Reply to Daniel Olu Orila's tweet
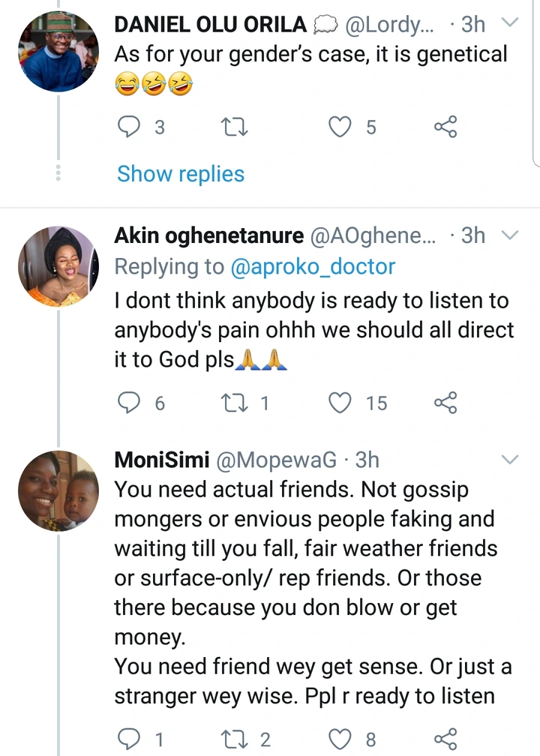 point(130,127)
